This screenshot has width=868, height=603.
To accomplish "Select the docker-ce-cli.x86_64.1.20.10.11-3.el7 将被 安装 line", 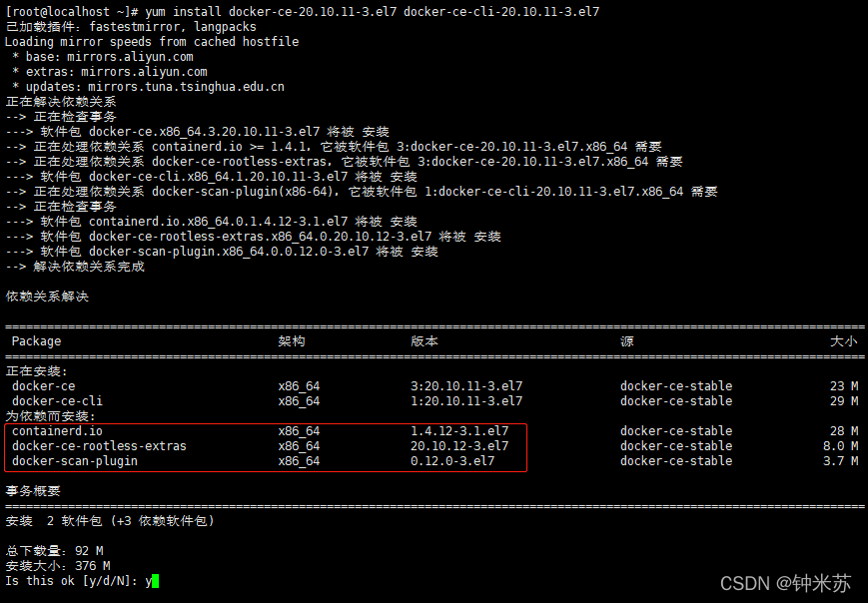I will [x=212, y=177].
